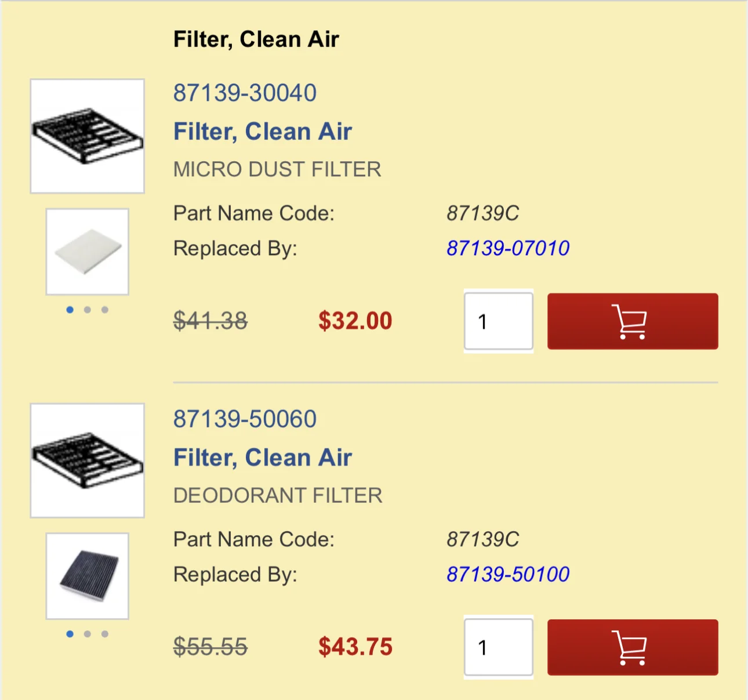This screenshot has width=748, height=700.
Task: Select third image dot for deodorant filter
Action: tap(105, 634)
